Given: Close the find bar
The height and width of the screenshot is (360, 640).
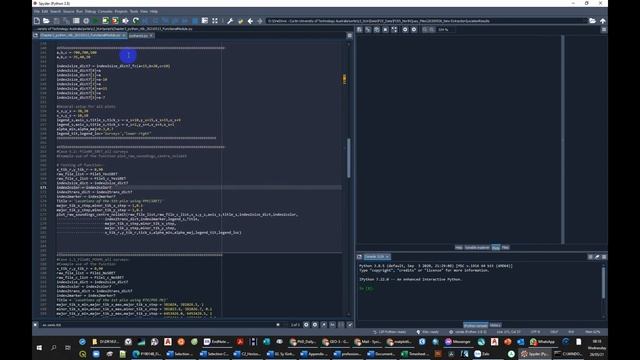Looking at the screenshot, I should coord(36,324).
